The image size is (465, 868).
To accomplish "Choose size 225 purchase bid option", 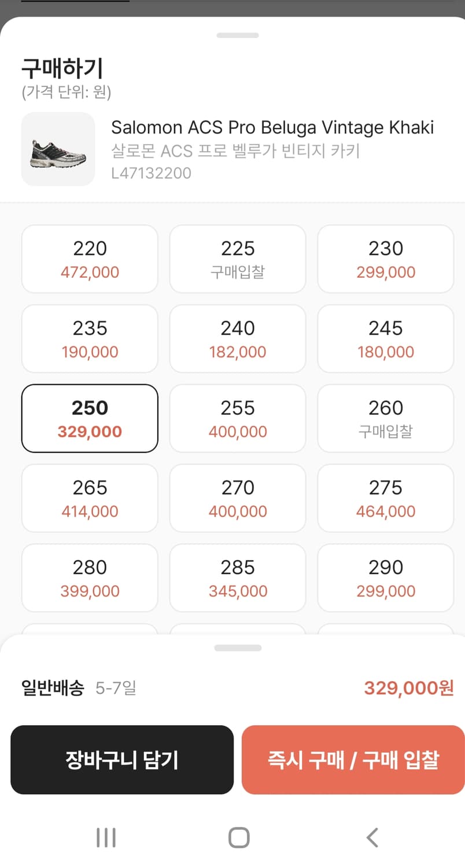I will [x=238, y=259].
